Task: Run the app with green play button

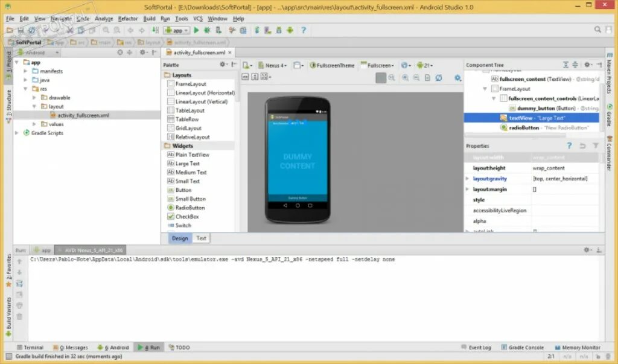Action: point(196,30)
